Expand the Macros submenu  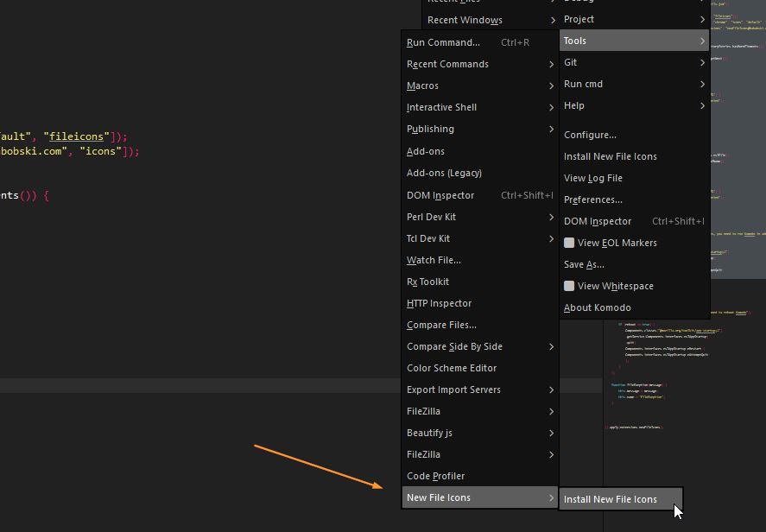tap(480, 85)
